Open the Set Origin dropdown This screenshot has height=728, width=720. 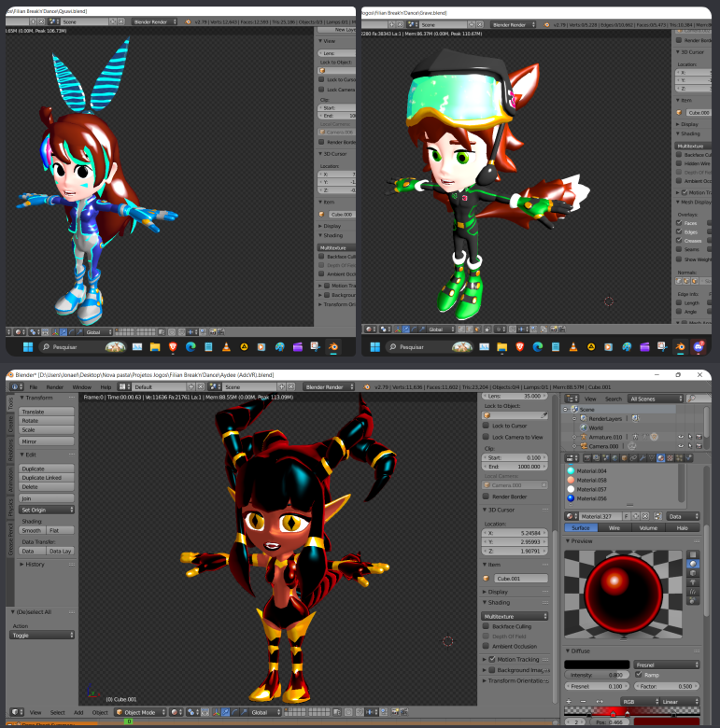pyautogui.click(x=47, y=510)
